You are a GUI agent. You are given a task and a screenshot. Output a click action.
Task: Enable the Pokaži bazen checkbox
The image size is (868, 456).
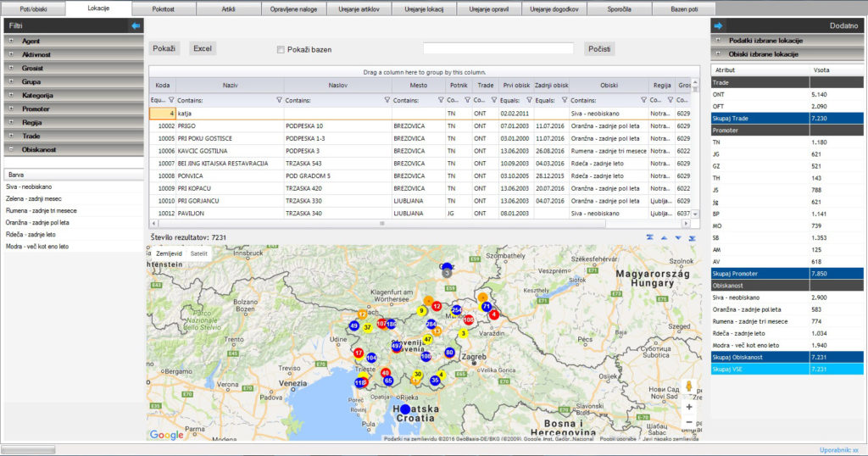pos(281,50)
